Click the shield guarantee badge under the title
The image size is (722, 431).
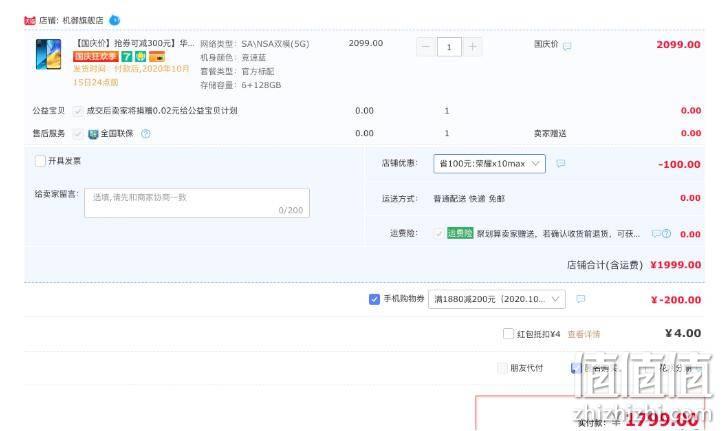[140, 57]
